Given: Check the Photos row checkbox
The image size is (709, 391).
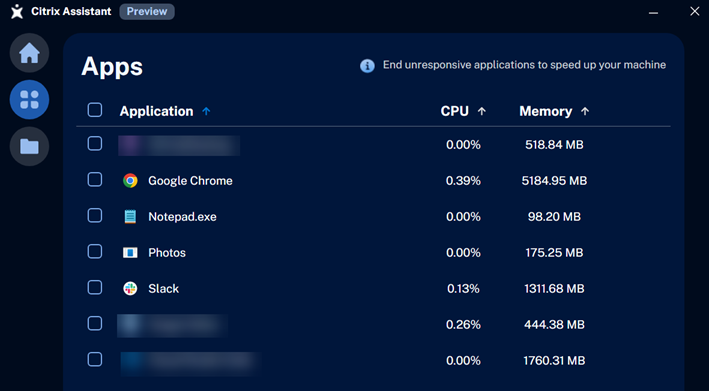Looking at the screenshot, I should tap(95, 251).
